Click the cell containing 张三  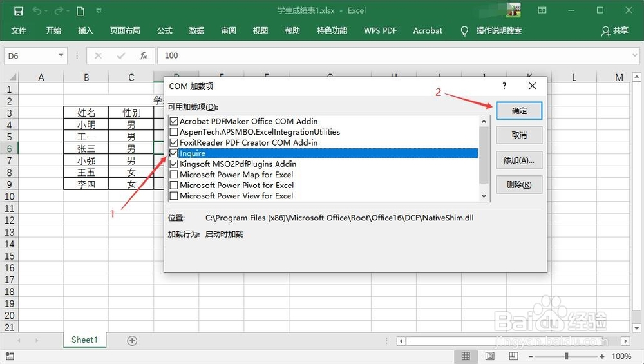point(86,149)
